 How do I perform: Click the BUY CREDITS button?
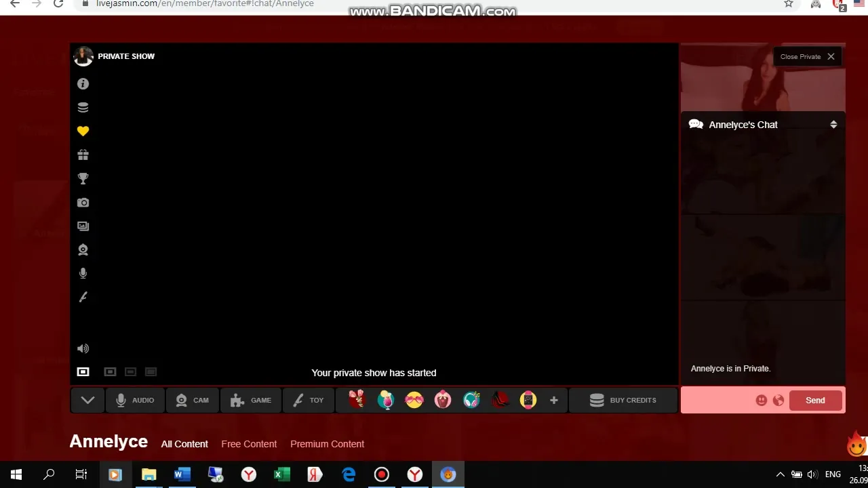[x=623, y=401]
